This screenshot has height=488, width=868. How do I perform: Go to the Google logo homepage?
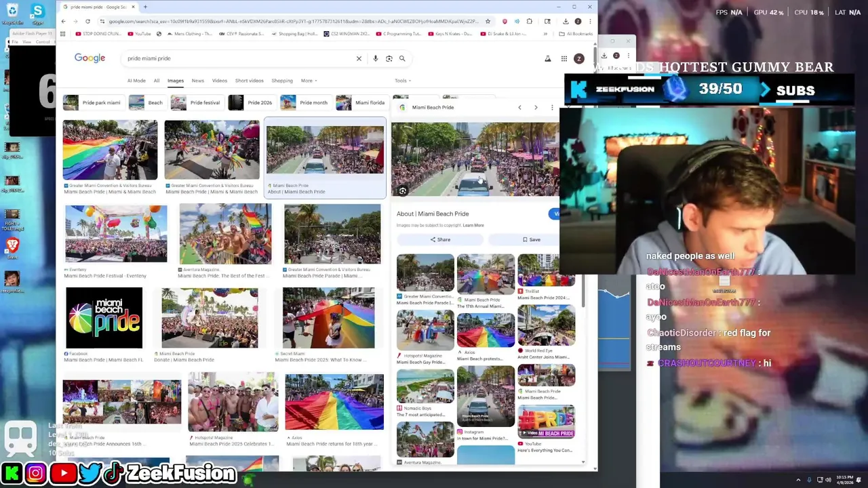click(90, 58)
